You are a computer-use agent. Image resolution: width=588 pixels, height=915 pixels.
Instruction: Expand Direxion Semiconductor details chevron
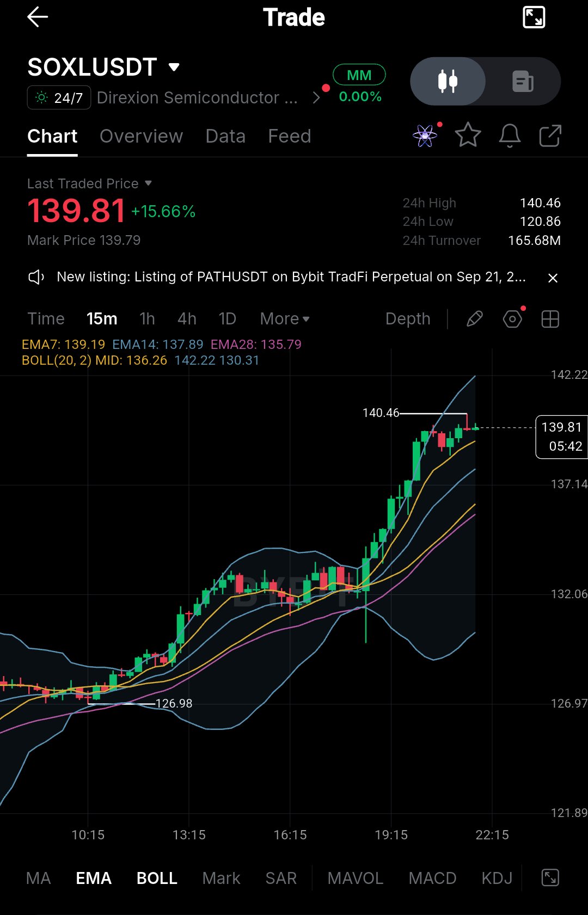tap(316, 97)
